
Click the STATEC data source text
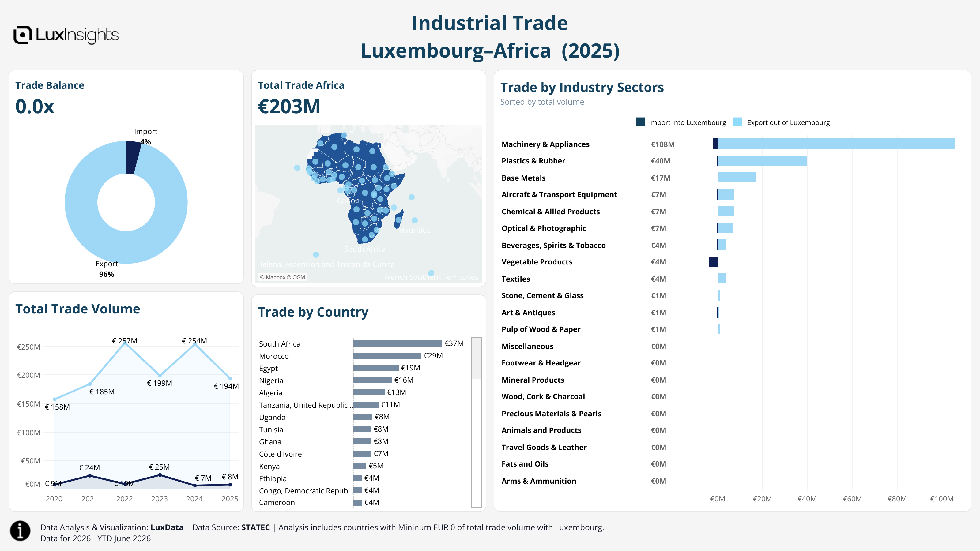pyautogui.click(x=256, y=527)
